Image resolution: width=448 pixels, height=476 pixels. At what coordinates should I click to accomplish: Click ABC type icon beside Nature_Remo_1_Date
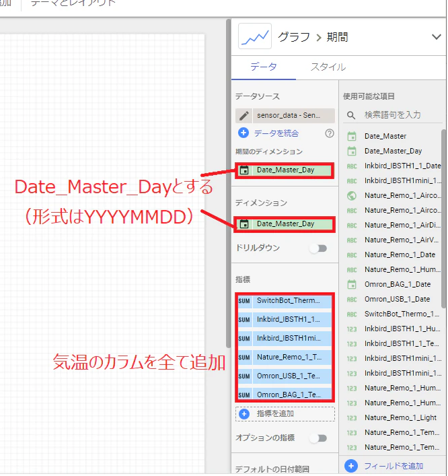point(352,256)
